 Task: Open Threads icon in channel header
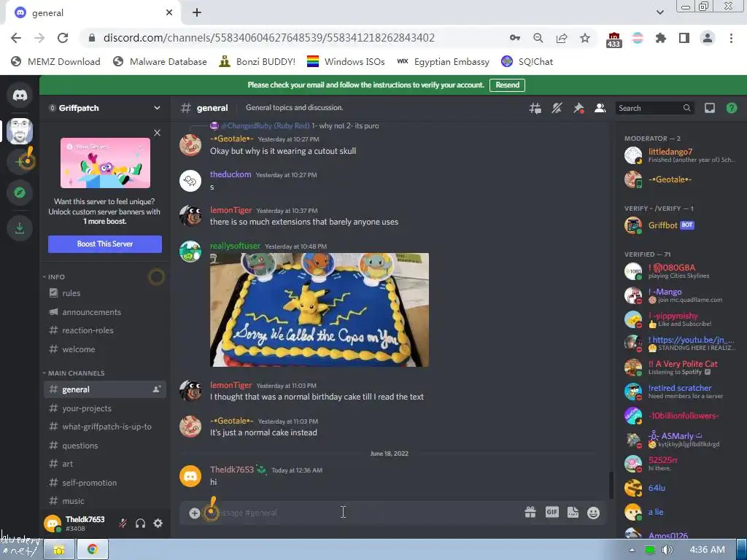click(x=535, y=108)
